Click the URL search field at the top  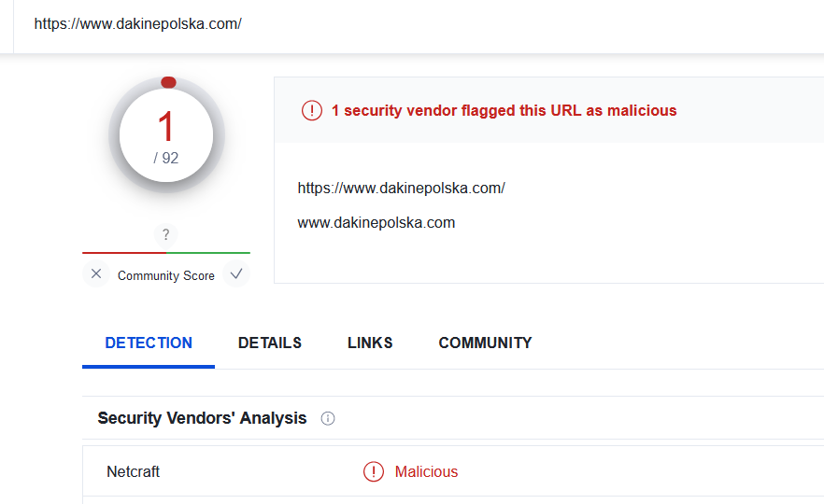click(x=419, y=24)
